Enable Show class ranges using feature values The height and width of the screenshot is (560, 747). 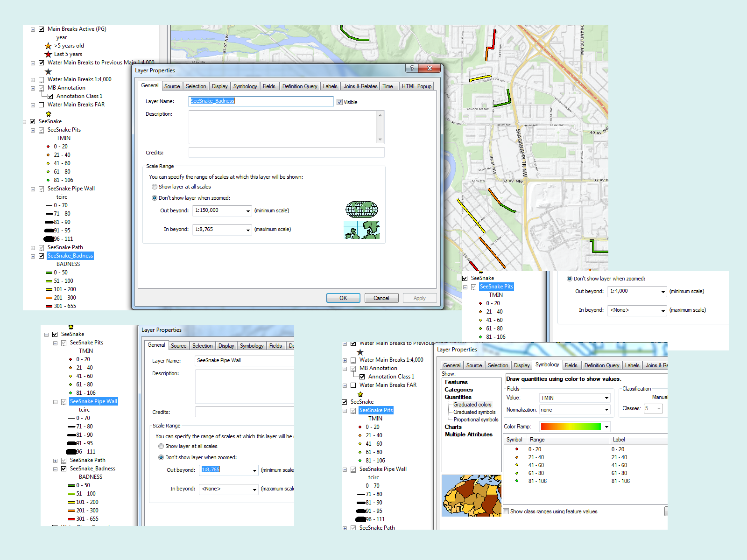(506, 511)
